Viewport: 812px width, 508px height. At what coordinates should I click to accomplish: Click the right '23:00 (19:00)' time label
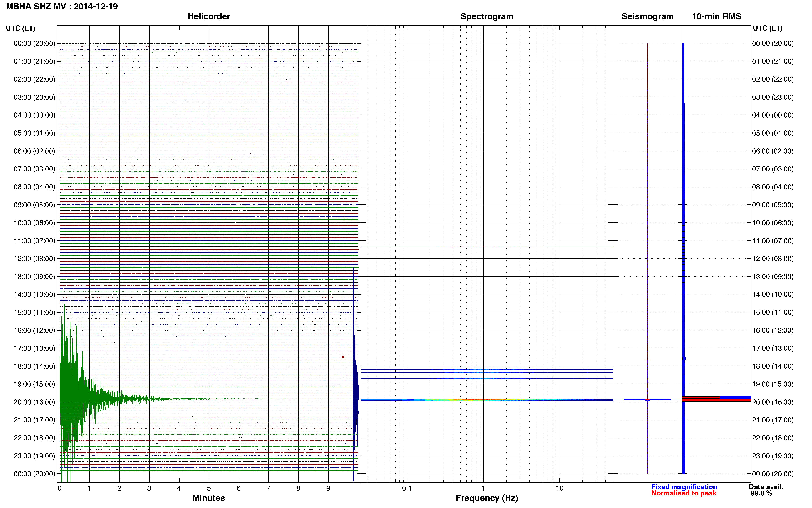(x=773, y=456)
